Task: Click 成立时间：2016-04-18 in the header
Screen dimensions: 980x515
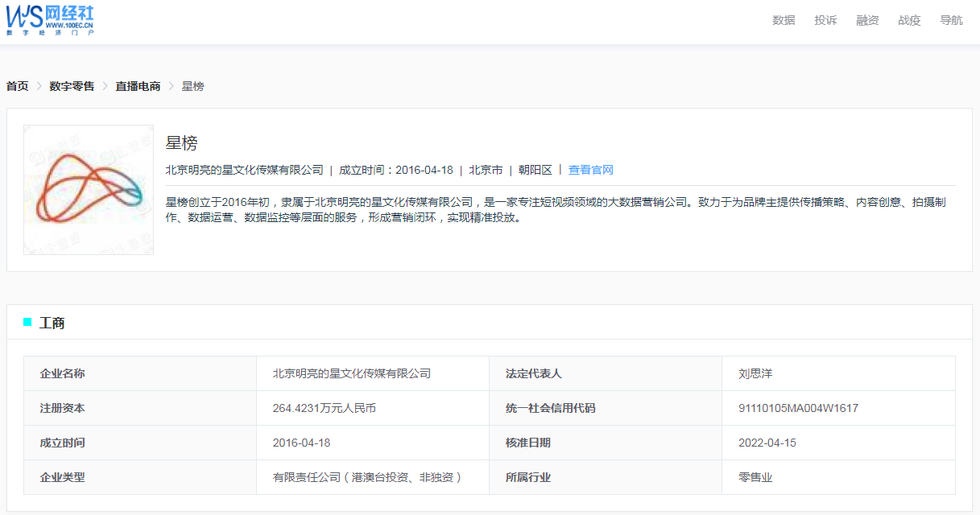Action: [x=396, y=170]
